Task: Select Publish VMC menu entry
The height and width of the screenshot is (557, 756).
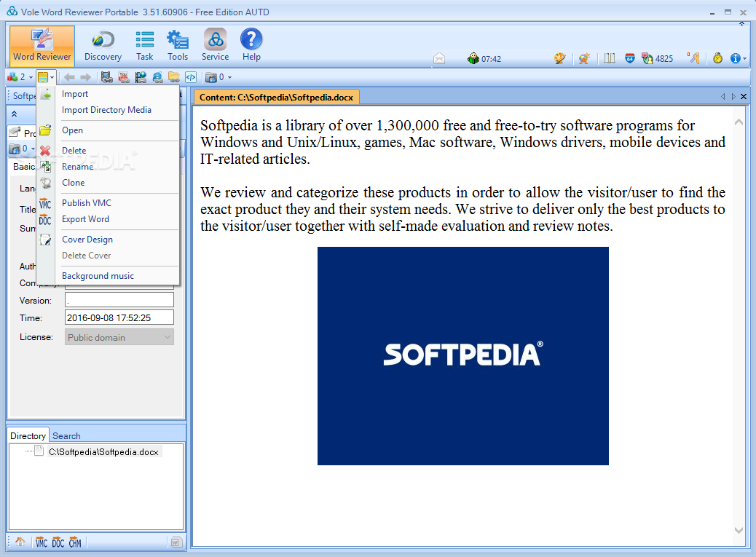Action: click(86, 203)
